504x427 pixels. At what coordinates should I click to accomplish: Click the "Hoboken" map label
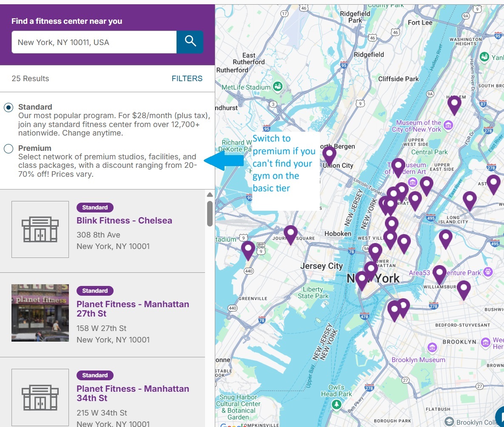tap(338, 234)
